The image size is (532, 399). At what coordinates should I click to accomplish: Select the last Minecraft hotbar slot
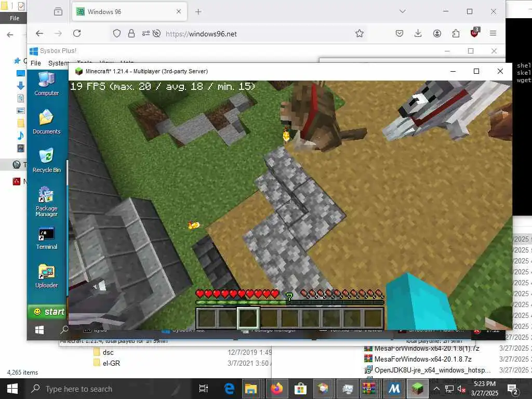(x=373, y=318)
